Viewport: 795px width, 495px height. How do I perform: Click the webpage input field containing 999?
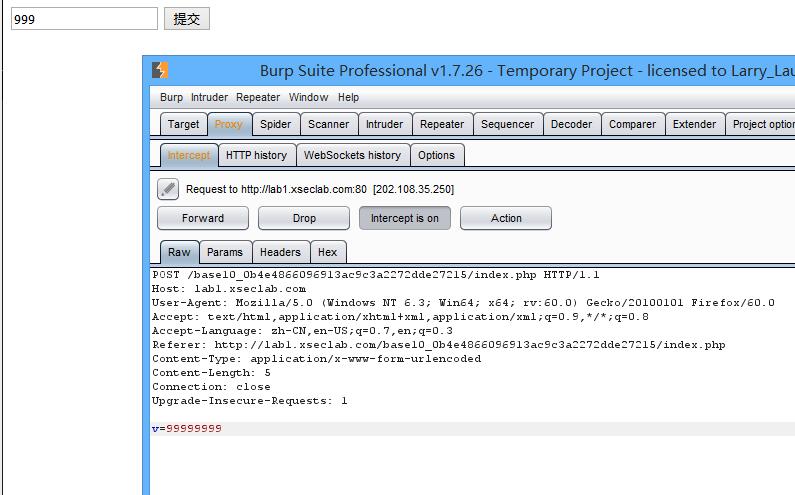[x=84, y=19]
